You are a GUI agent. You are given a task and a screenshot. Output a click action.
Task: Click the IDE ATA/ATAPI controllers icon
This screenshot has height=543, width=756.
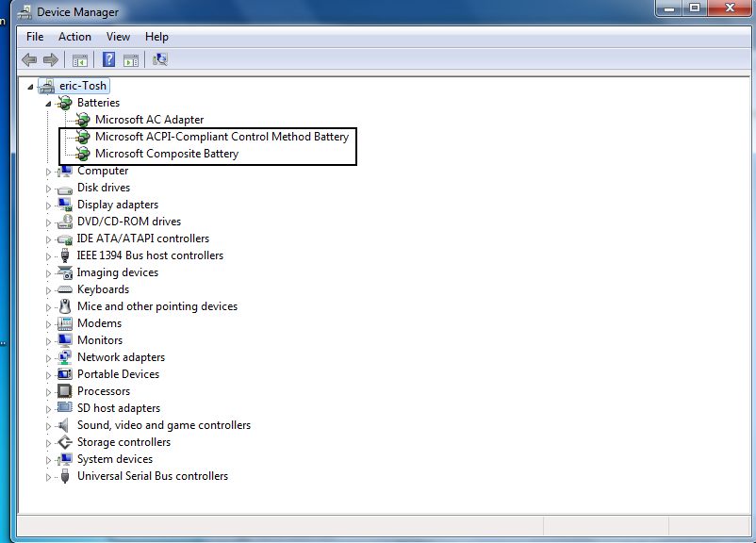[x=65, y=239]
